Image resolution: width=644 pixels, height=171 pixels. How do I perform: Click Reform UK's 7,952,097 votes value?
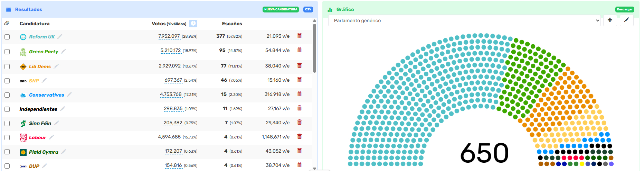pyautogui.click(x=169, y=36)
